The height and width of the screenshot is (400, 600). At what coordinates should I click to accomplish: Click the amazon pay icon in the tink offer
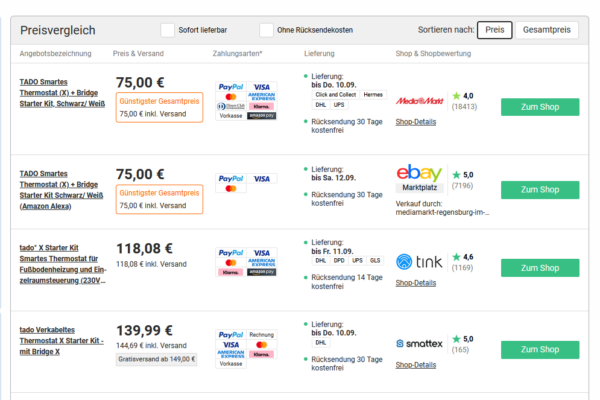(x=262, y=272)
